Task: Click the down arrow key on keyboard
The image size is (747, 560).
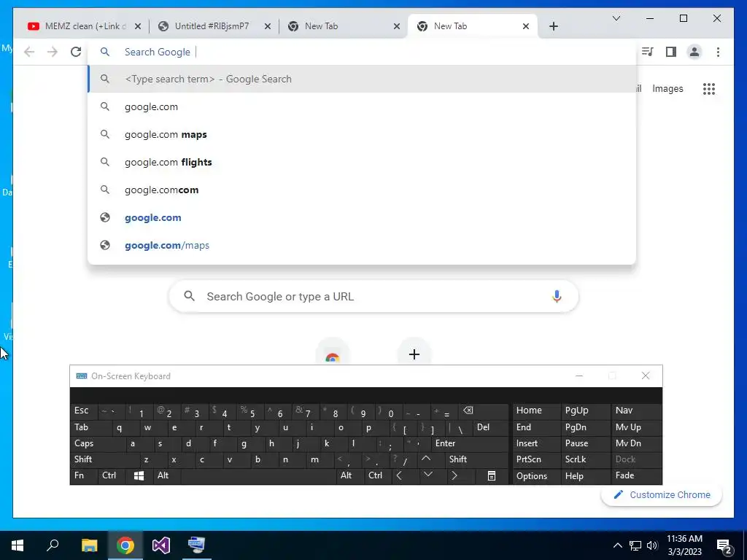Action: pos(427,475)
